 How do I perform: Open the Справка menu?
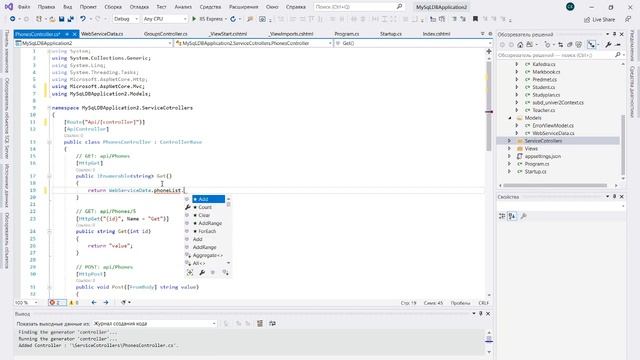(296, 7)
